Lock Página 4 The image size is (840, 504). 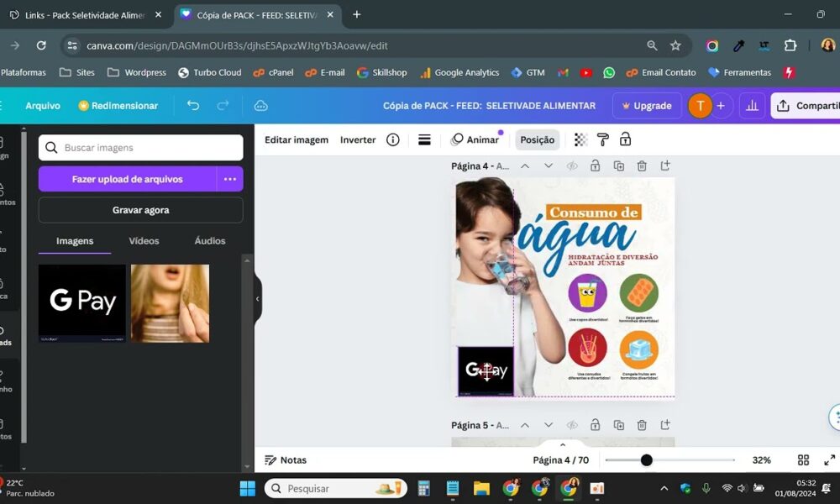[596, 165]
